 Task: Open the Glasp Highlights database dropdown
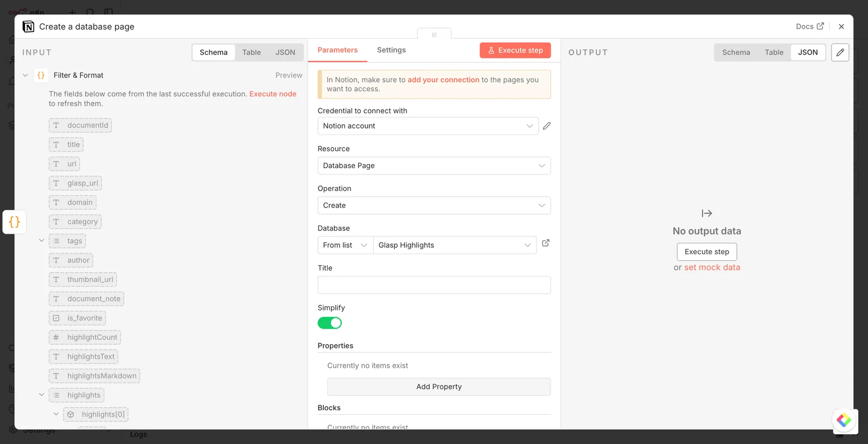pos(455,245)
